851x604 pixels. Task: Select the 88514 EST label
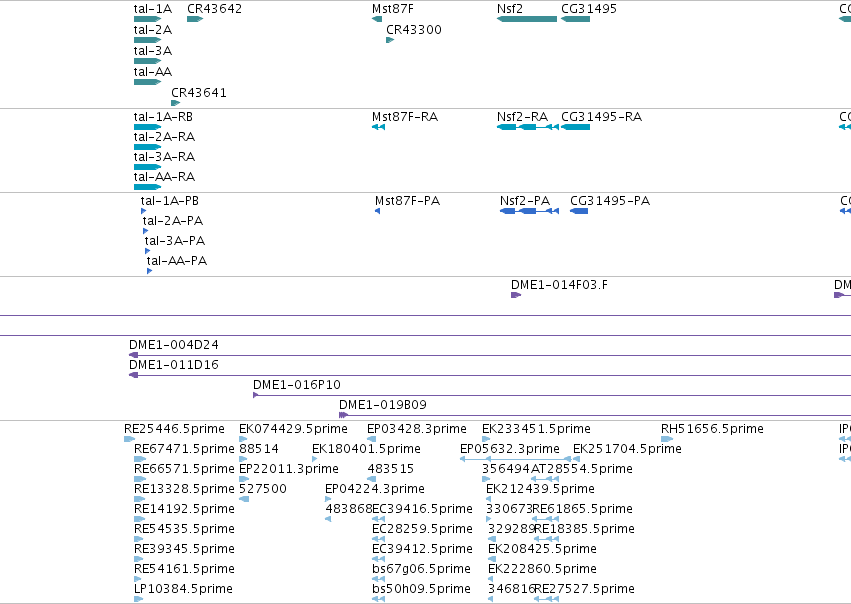pyautogui.click(x=259, y=449)
